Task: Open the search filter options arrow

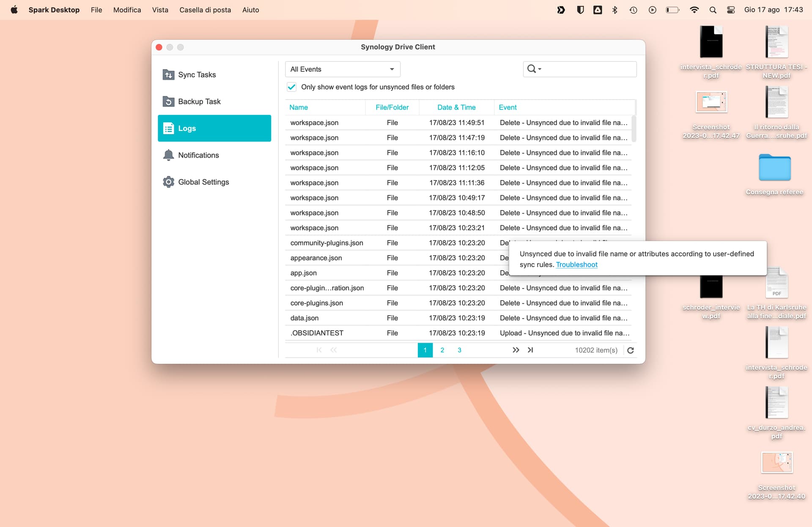Action: 540,69
